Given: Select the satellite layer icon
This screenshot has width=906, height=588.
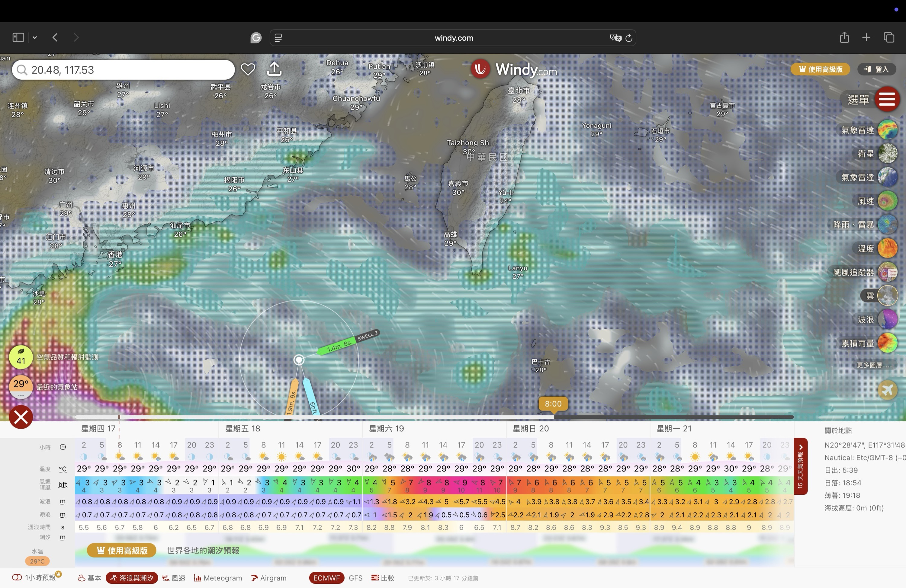Looking at the screenshot, I should (x=887, y=154).
